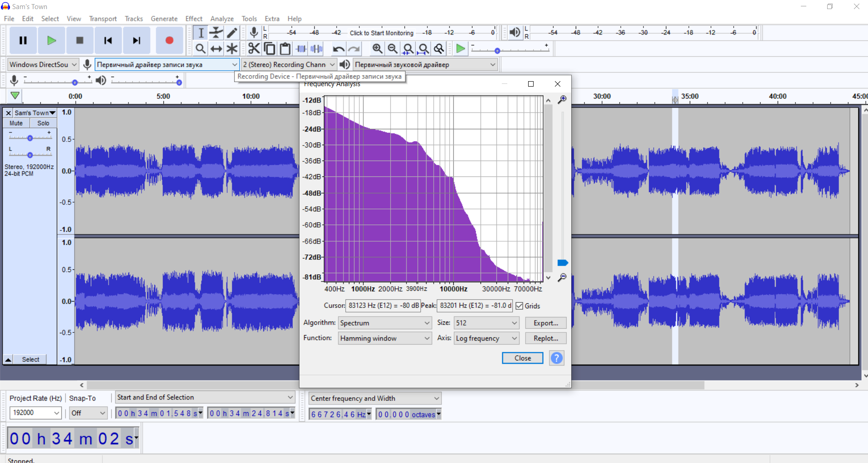The width and height of the screenshot is (868, 463).
Task: Mute the Sam's Town track
Action: tap(16, 123)
